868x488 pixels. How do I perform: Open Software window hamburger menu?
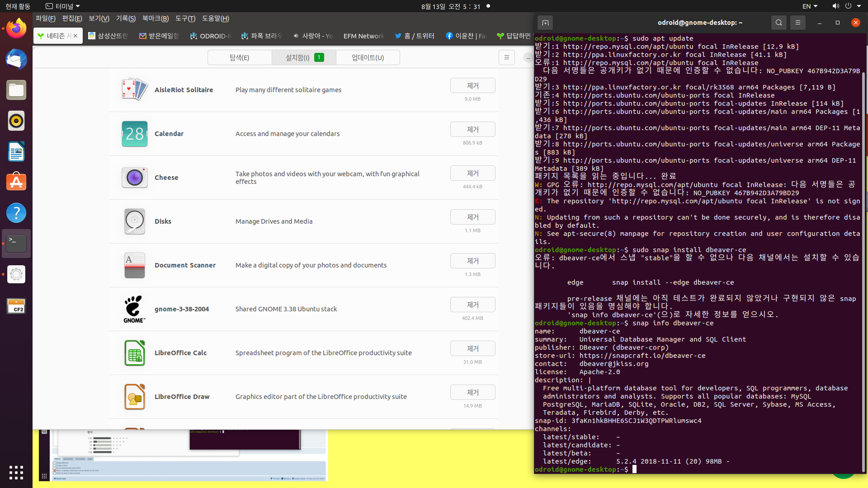click(x=506, y=57)
